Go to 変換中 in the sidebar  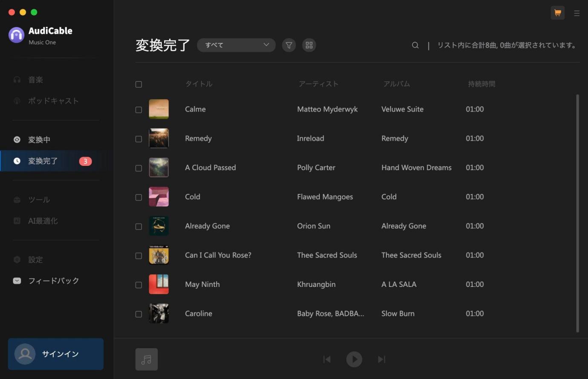click(39, 140)
